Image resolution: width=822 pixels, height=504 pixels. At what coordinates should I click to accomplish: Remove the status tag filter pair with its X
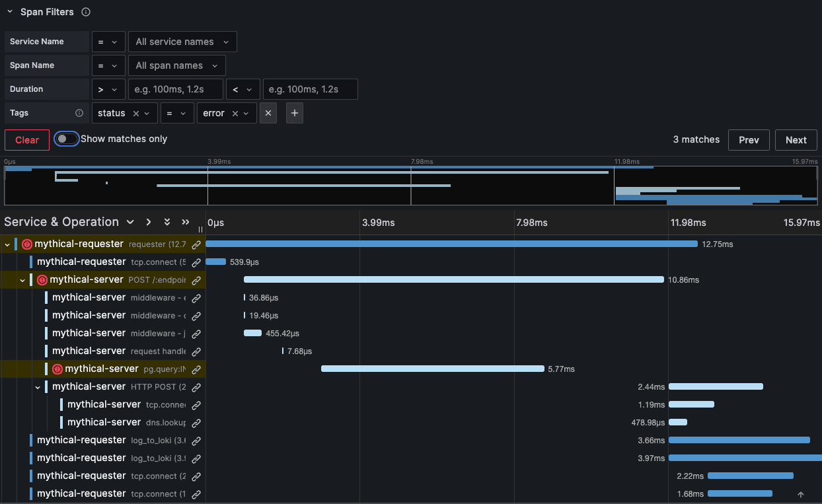pyautogui.click(x=268, y=113)
